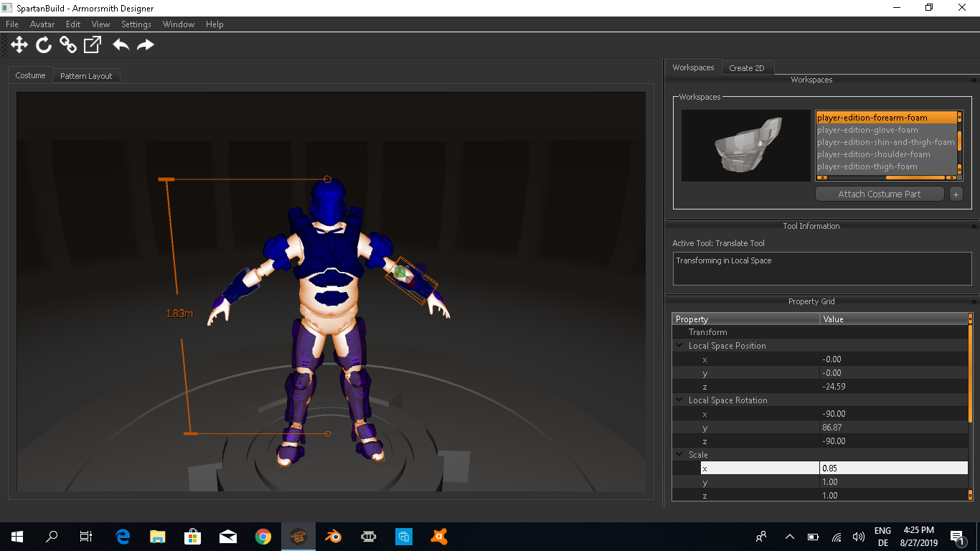Collapse the Local Space Position group
This screenshot has height=551, width=980.
point(679,346)
